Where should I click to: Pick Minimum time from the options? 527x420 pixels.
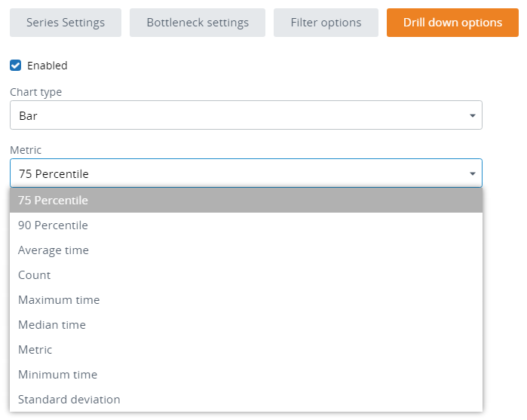(x=57, y=375)
